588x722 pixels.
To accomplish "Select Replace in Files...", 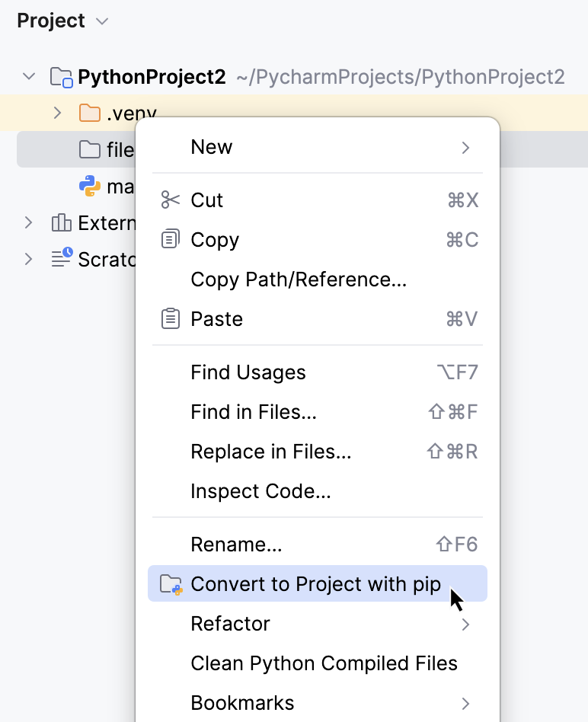I will click(x=318, y=451).
